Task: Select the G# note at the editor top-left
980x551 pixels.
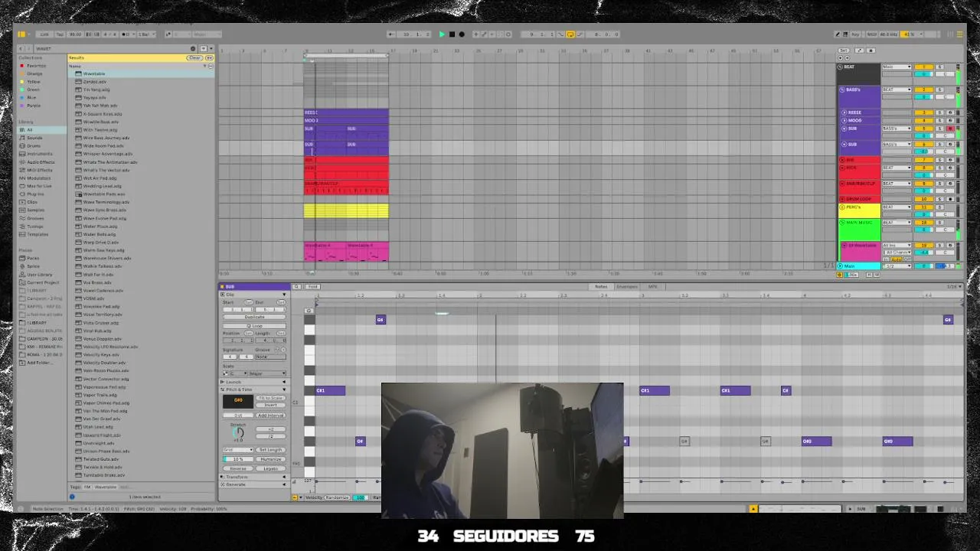Action: click(381, 320)
